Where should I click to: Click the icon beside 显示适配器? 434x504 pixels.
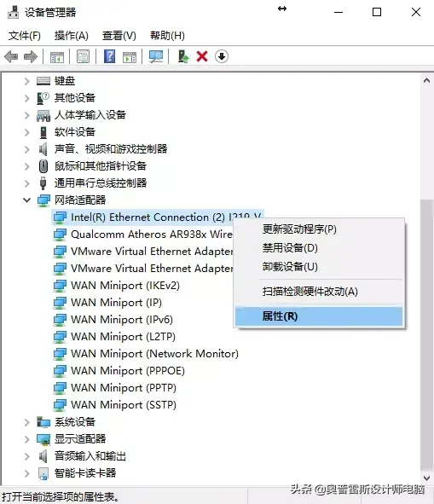[43, 439]
